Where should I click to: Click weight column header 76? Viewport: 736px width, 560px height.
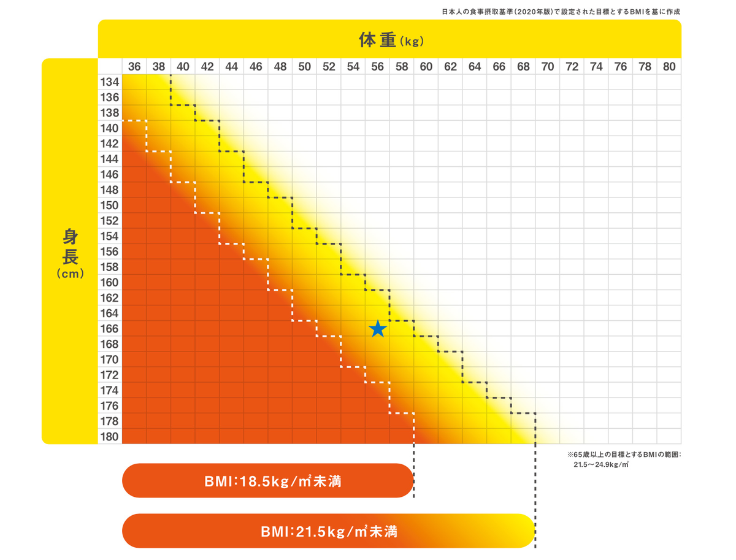(621, 66)
